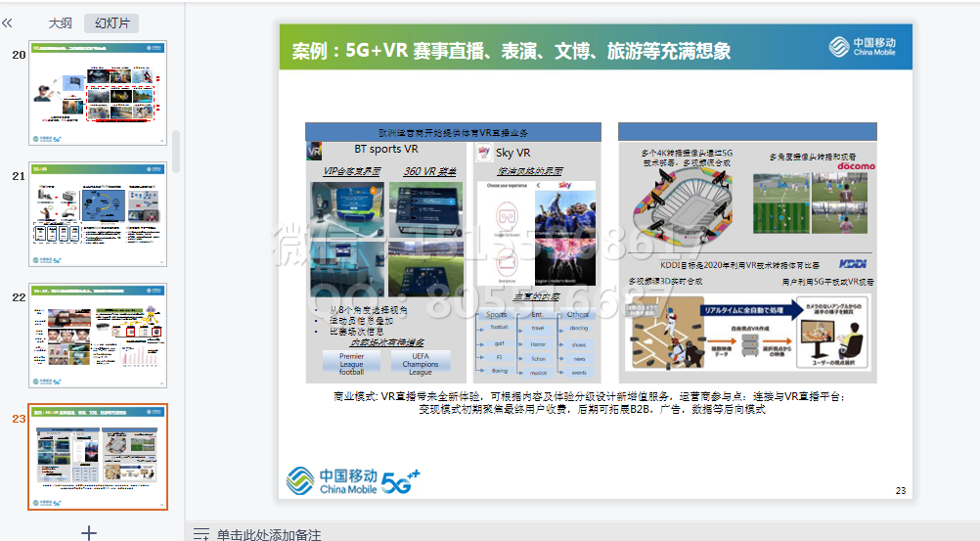Viewport: 980px width, 541px height.
Task: Click the BT sports VR heading
Action: (385, 149)
